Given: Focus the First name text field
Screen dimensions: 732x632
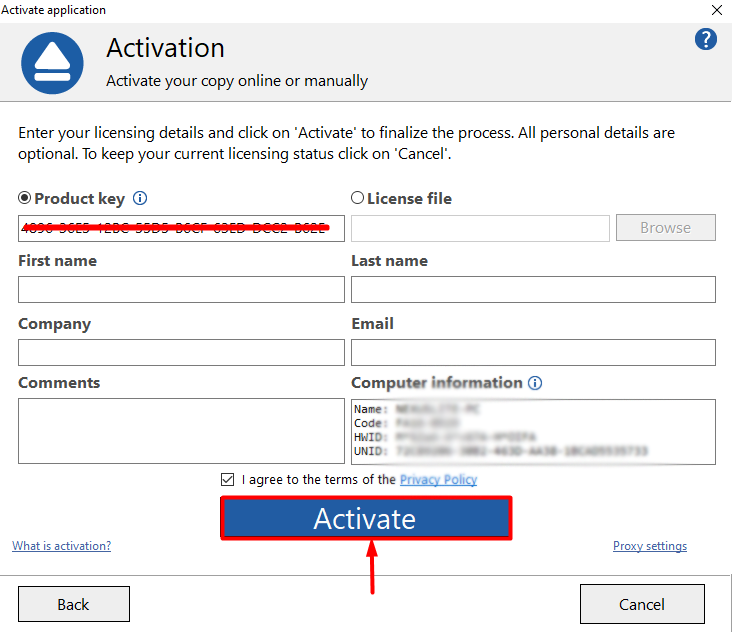Looking at the screenshot, I should tap(181, 290).
